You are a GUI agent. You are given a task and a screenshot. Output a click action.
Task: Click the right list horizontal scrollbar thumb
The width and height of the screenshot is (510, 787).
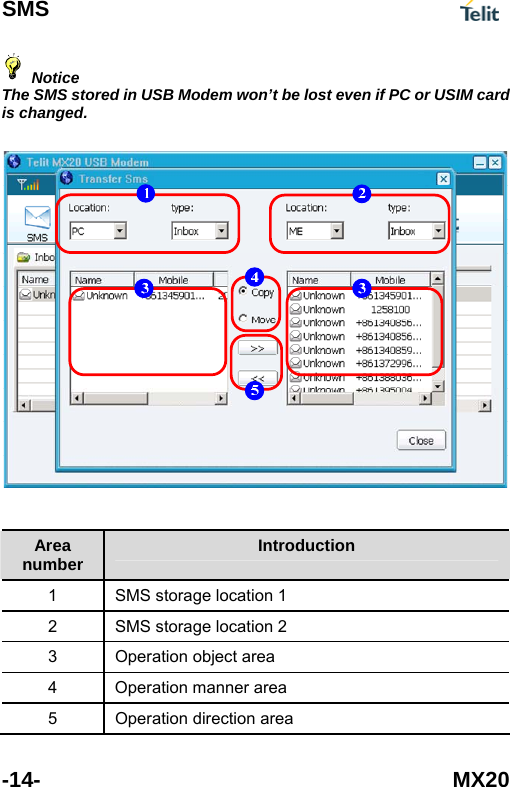click(327, 399)
